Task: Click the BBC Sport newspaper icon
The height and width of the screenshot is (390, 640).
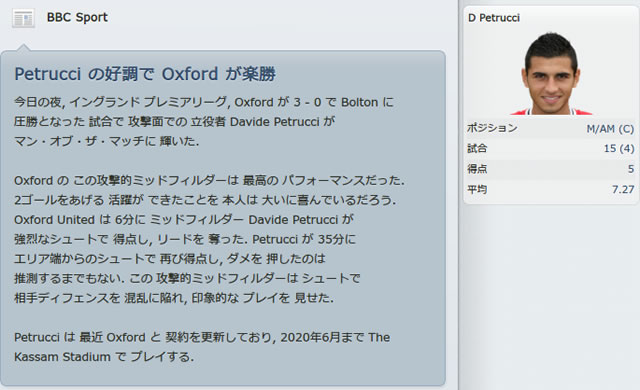Action: (x=23, y=18)
